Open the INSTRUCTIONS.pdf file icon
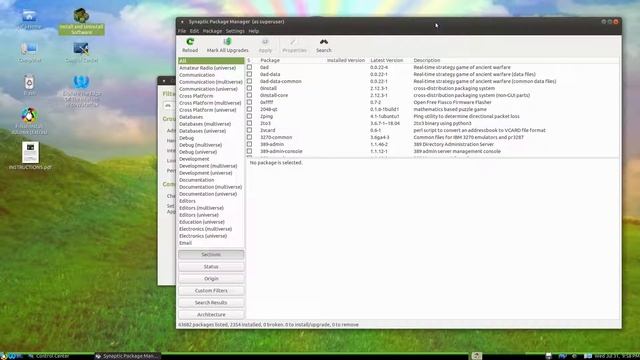 (x=30, y=156)
